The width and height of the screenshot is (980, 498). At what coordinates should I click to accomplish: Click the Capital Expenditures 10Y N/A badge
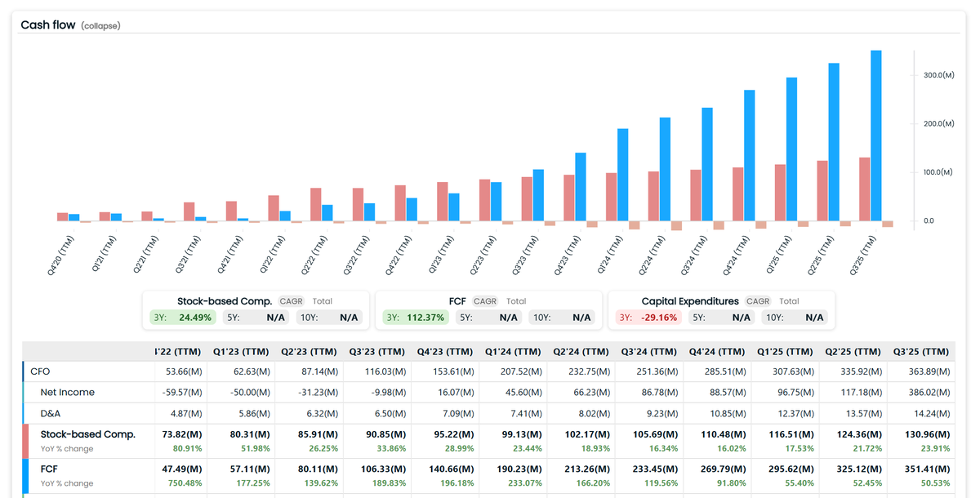coord(795,318)
